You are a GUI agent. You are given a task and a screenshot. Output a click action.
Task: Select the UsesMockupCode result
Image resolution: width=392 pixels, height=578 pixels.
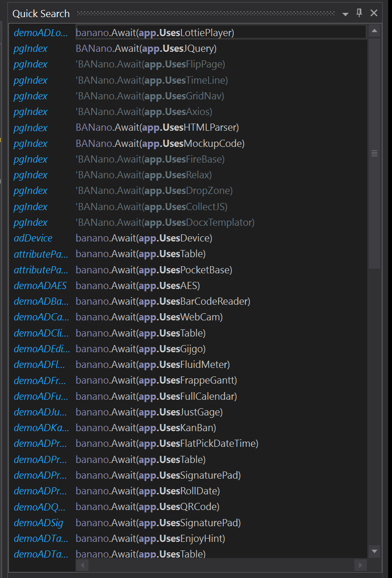coord(160,144)
